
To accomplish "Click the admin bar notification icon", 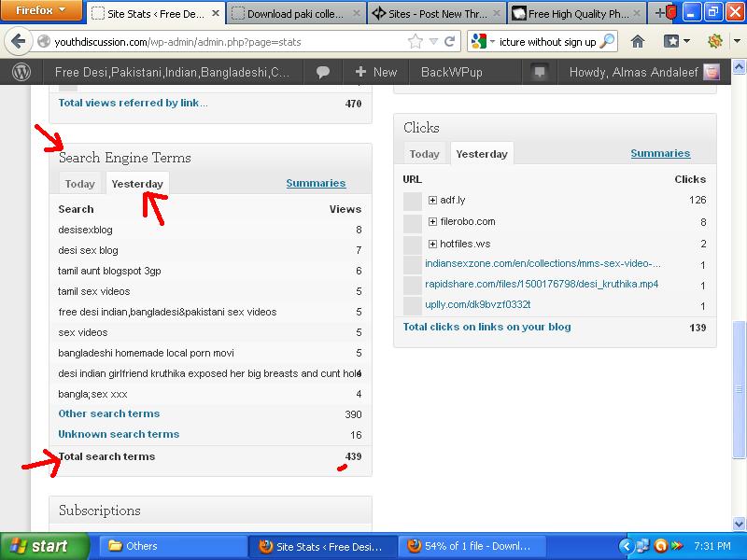I will [x=539, y=72].
